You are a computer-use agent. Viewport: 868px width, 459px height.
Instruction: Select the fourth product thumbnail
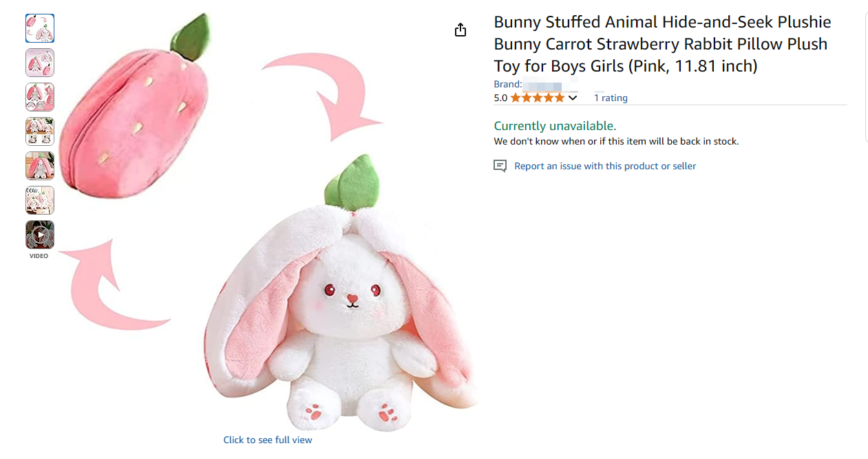[x=40, y=131]
